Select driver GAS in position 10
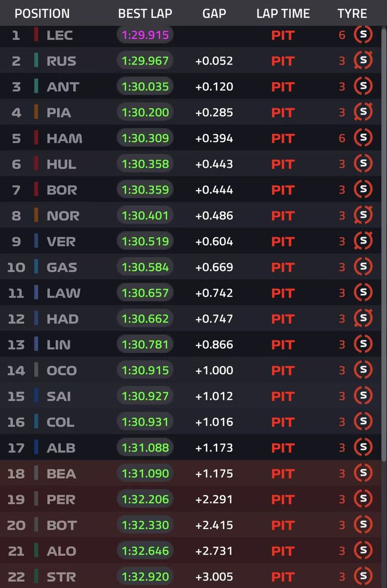This screenshot has width=387, height=588. pyautogui.click(x=62, y=267)
